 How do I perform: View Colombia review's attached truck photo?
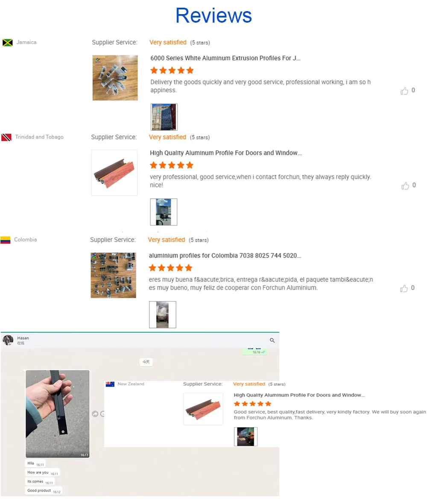[x=163, y=315]
